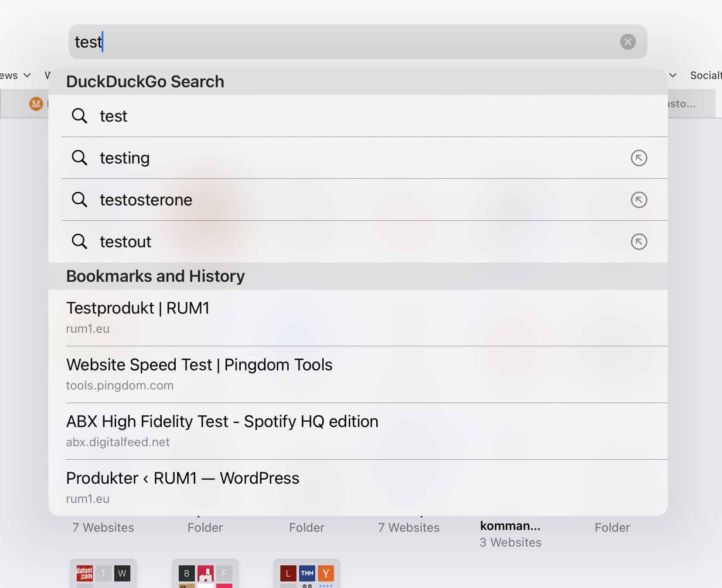Click the magnifier icon beside 'testing'
Screen dimensions: 722x588
tap(79, 158)
